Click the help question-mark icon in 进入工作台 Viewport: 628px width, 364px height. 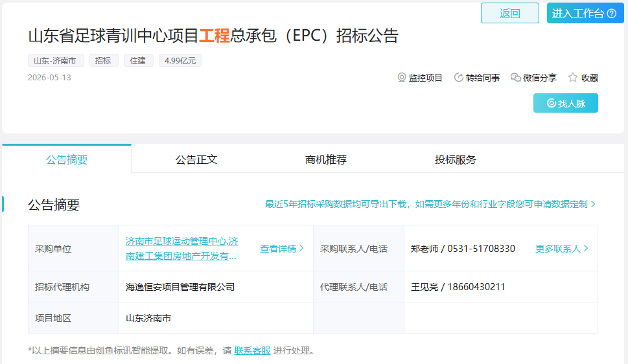612,14
